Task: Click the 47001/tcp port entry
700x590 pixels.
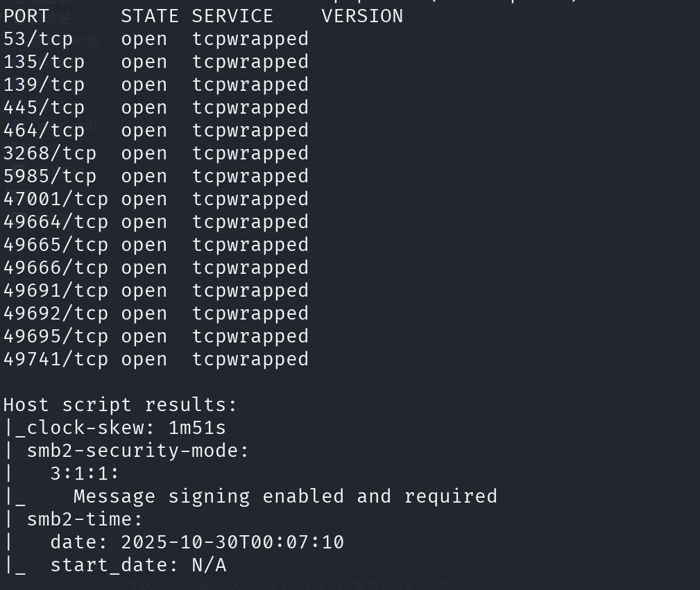Action: click(x=56, y=199)
